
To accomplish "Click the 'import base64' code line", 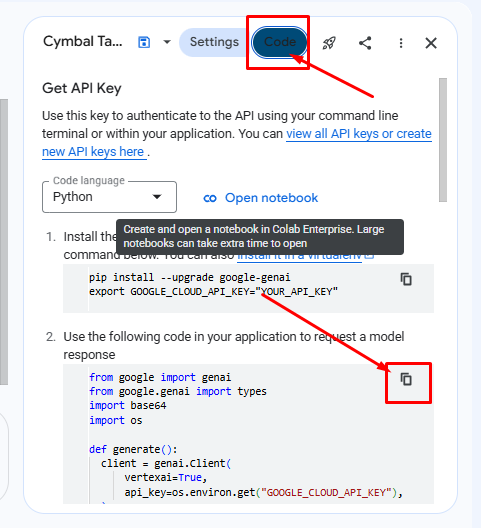I will (x=128, y=405).
